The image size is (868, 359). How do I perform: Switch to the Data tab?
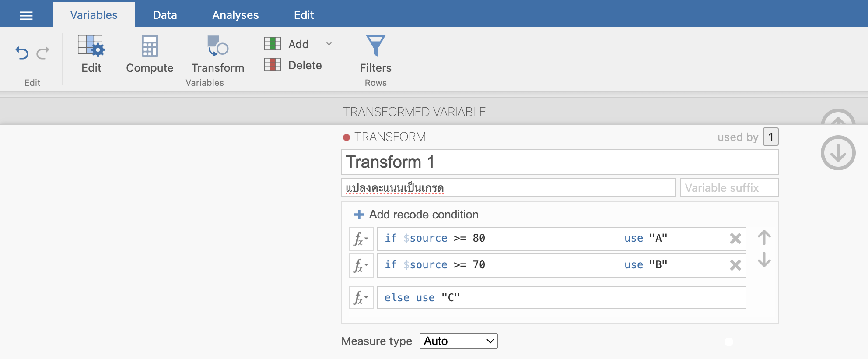coord(165,15)
